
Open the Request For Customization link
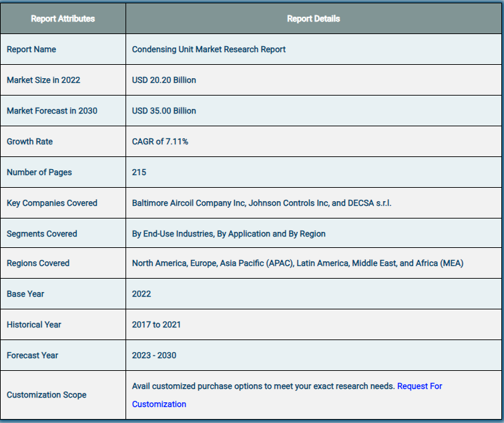[419, 386]
